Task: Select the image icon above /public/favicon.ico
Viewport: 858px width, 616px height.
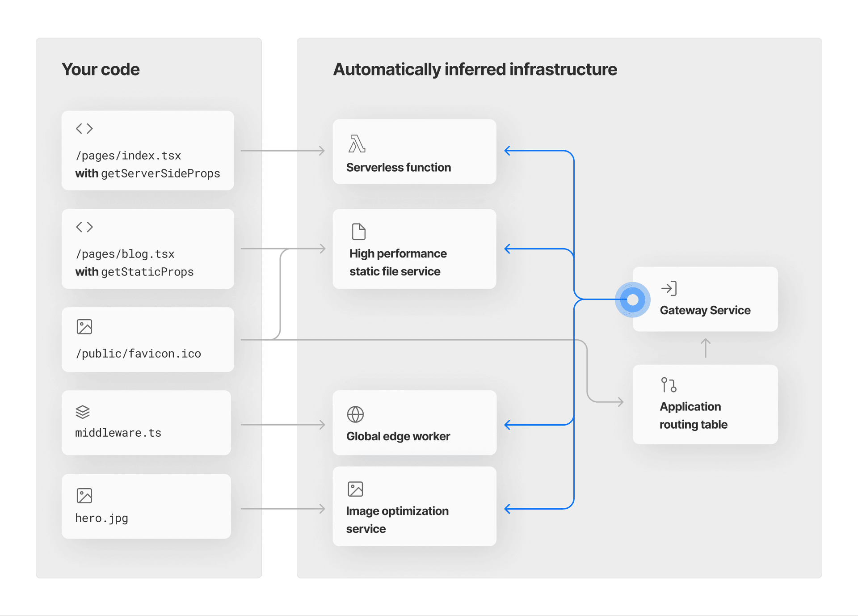Action: point(84,326)
